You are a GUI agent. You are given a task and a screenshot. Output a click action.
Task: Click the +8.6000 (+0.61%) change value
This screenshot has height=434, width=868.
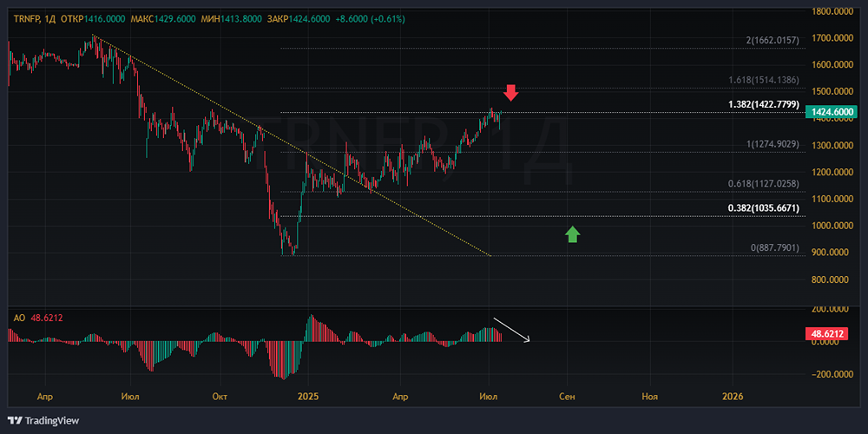(x=370, y=19)
